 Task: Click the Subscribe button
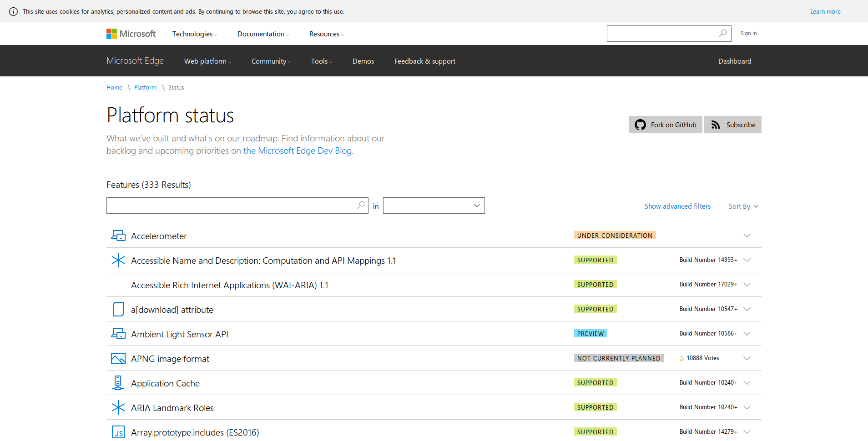click(733, 125)
